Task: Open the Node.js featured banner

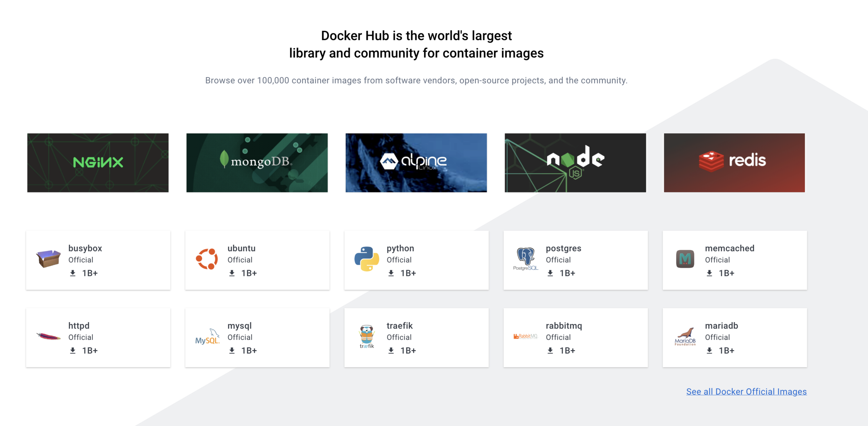Action: (575, 163)
